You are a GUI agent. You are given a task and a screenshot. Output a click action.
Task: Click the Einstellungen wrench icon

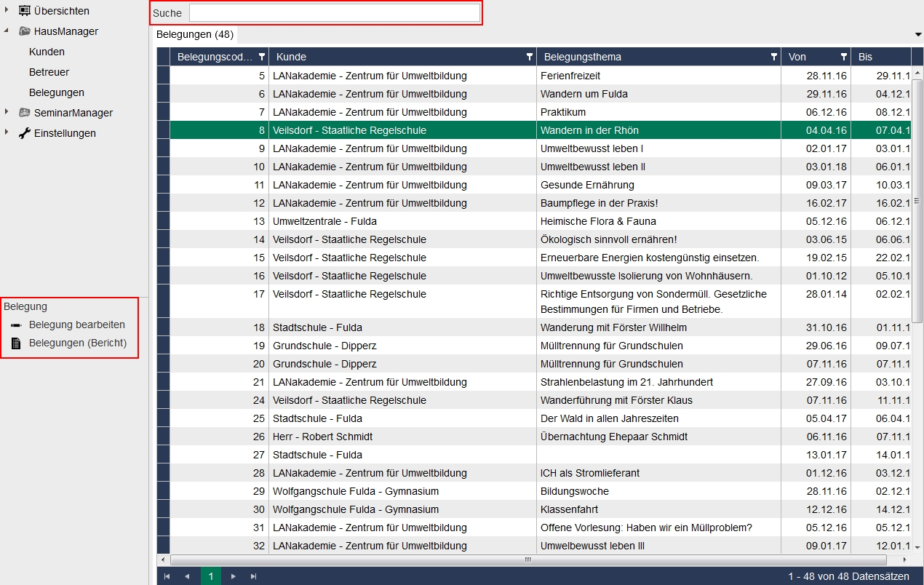(25, 133)
